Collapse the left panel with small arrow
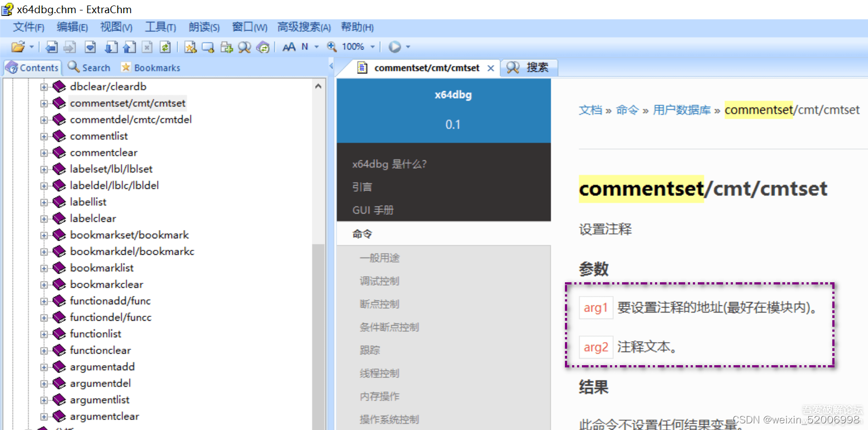The width and height of the screenshot is (868, 430). 331,66
